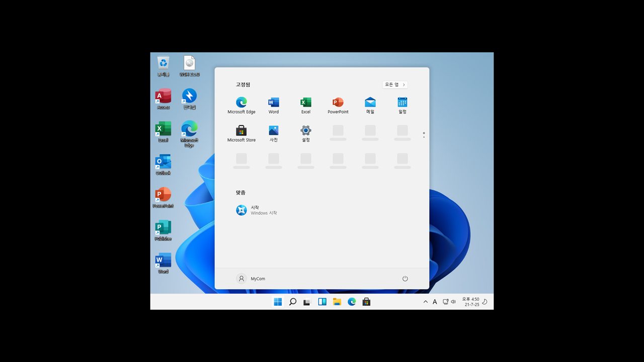Select the Recycle Bin desktop icon
Screen dimensions: 644x362
[x=163, y=66]
